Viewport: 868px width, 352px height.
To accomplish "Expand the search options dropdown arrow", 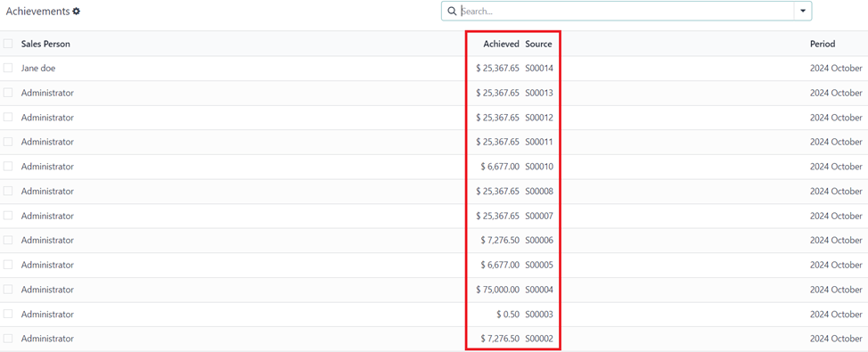I will [x=803, y=11].
